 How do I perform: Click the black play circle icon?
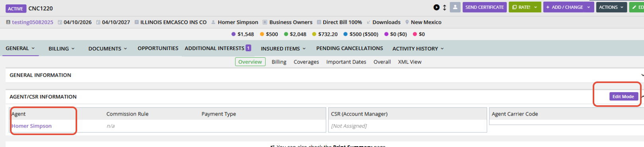point(436,7)
